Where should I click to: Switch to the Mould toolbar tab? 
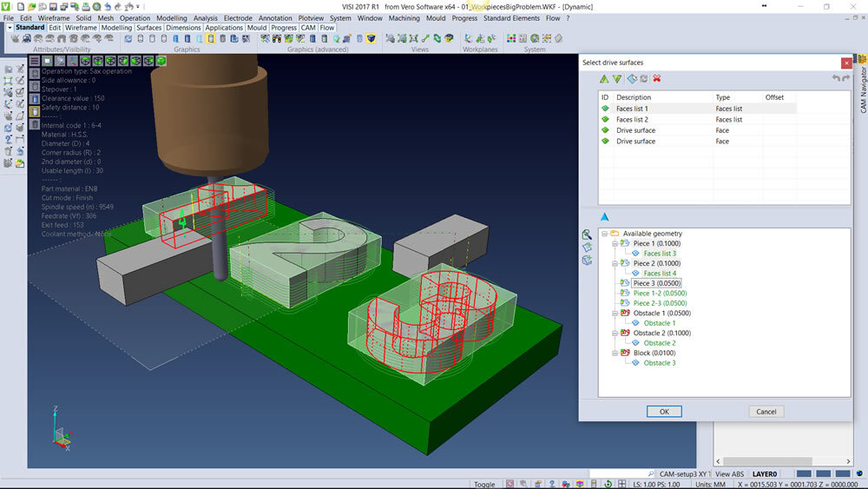pos(256,28)
